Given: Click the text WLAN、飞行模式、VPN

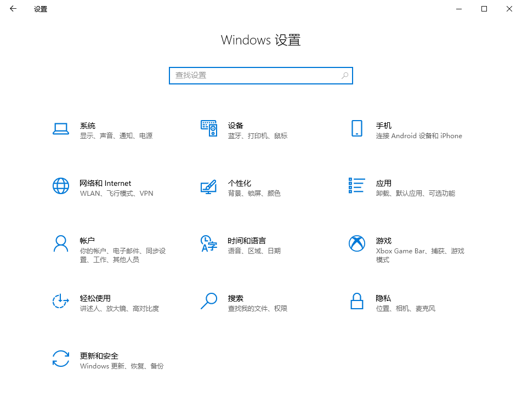Looking at the screenshot, I should 116,194.
